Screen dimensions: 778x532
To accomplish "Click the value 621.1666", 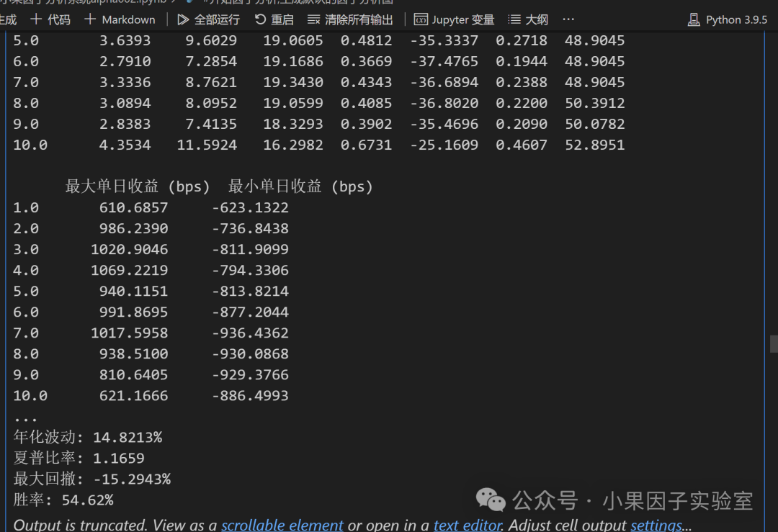I will [x=133, y=396].
